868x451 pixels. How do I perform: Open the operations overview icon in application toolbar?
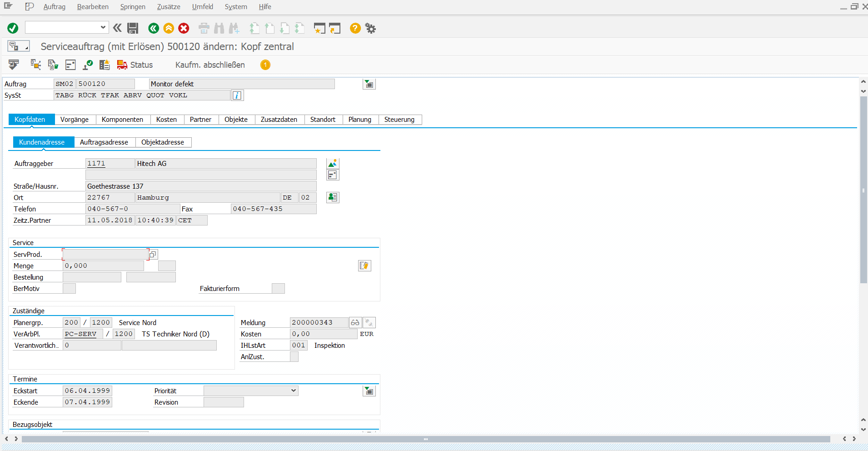pyautogui.click(x=35, y=65)
